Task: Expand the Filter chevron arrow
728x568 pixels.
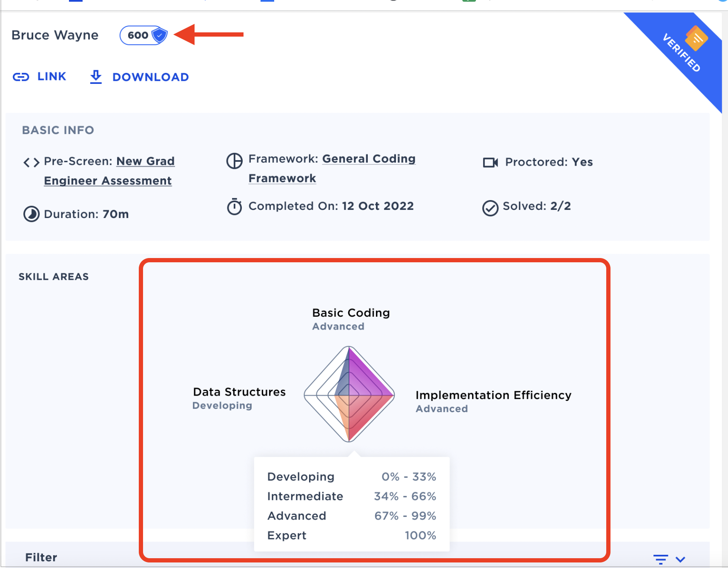Action: point(680,559)
